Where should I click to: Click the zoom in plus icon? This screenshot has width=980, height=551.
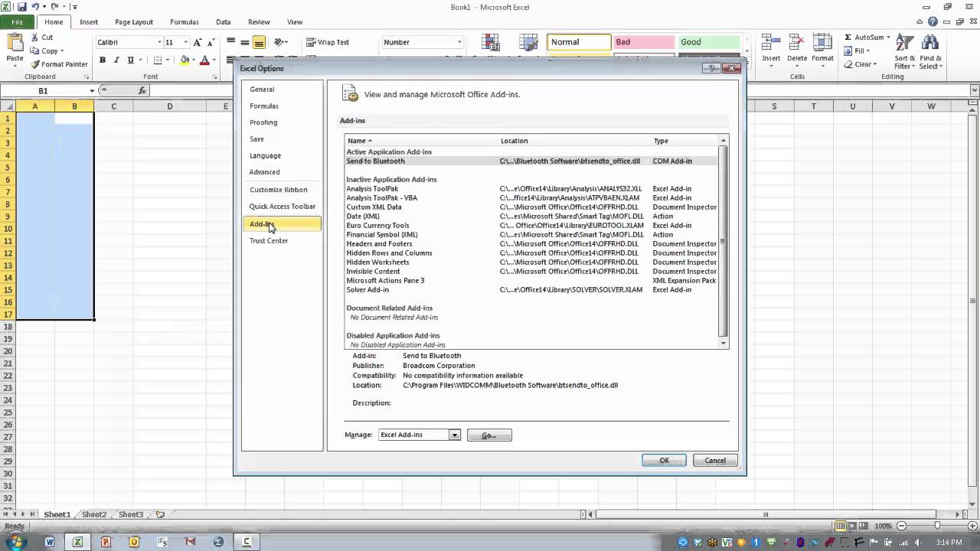click(973, 526)
